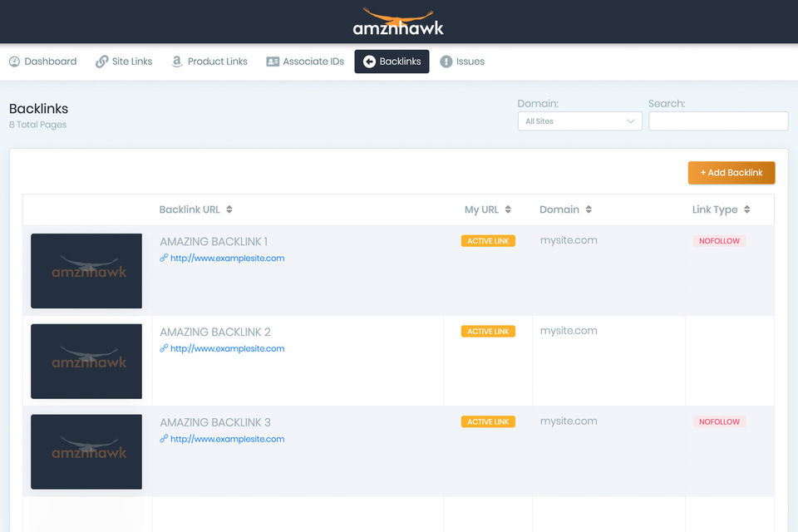Click the Domain column header

pyautogui.click(x=559, y=209)
